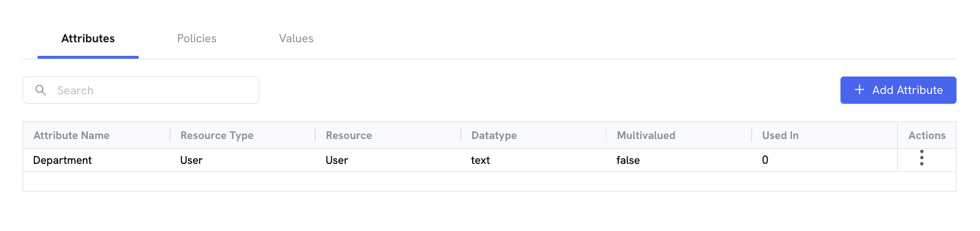
Task: Focus the Search input field
Action: click(x=141, y=90)
